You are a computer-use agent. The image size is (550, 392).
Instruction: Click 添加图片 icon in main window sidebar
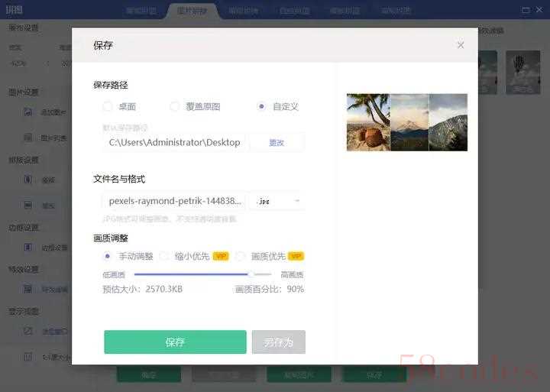28,112
